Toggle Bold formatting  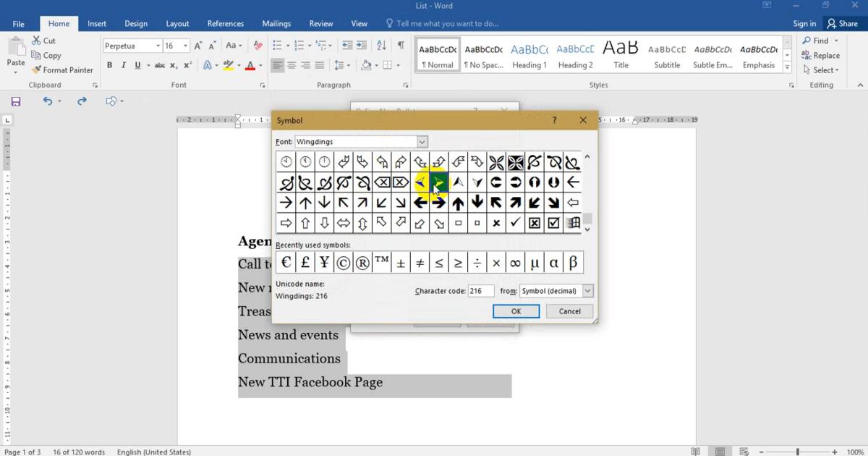[x=109, y=65]
